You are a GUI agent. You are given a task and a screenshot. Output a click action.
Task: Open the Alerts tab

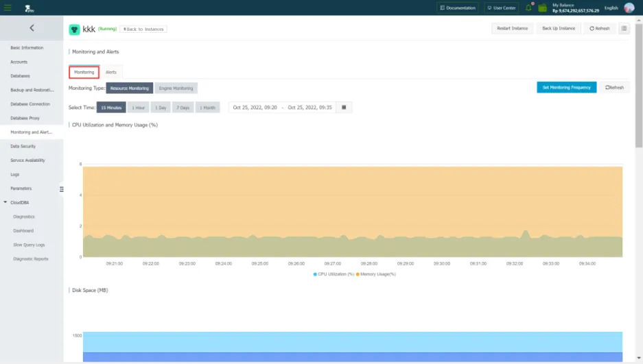pos(111,72)
